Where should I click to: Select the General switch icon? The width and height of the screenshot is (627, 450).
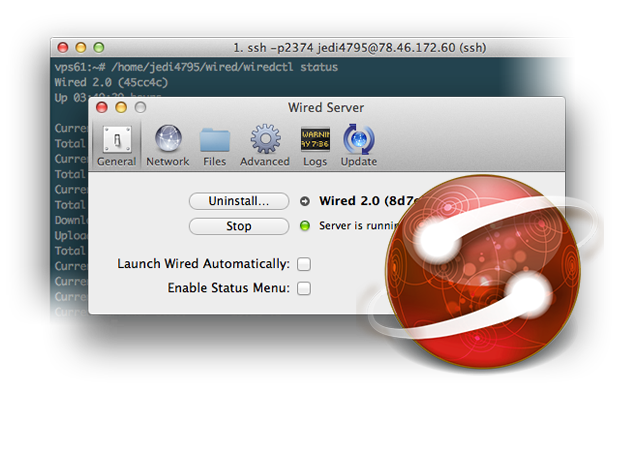(117, 140)
